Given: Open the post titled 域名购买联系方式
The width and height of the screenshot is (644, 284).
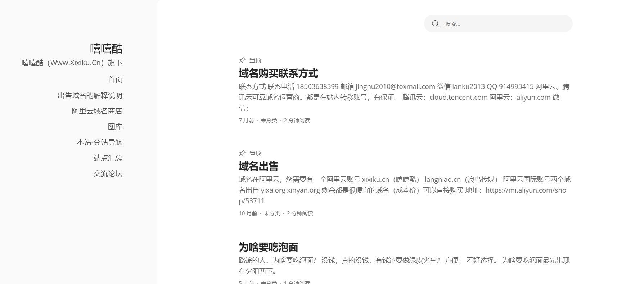Looking at the screenshot, I should (278, 73).
